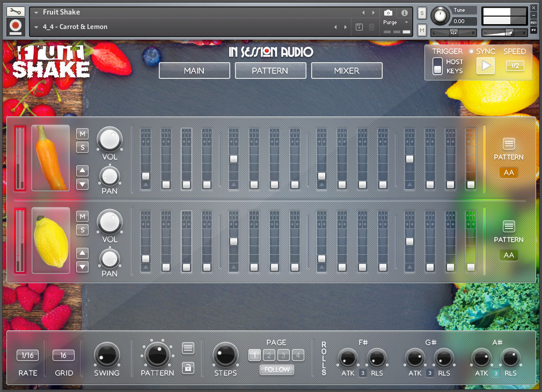This screenshot has height=392, width=542.
Task: Open the camera snapshot icon
Action: pyautogui.click(x=389, y=12)
